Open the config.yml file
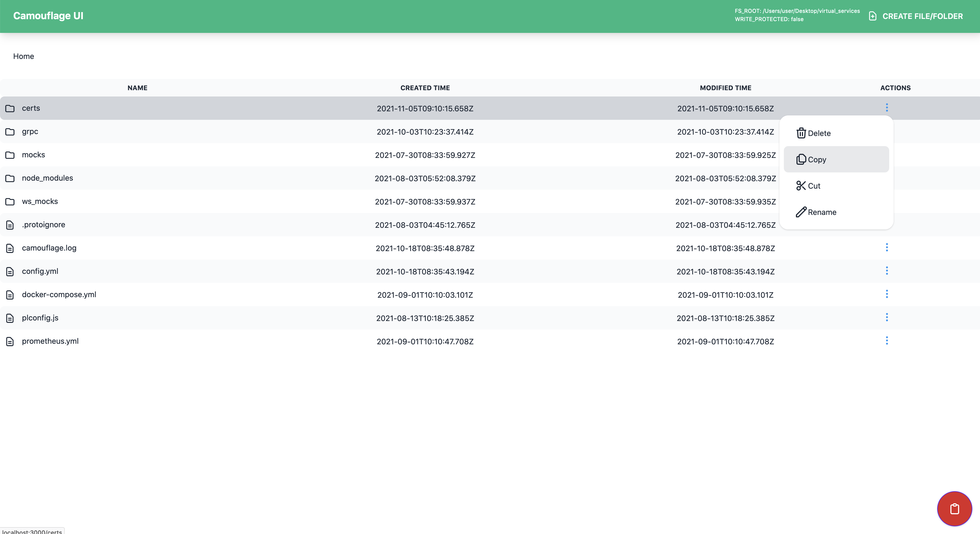980x534 pixels. pyautogui.click(x=40, y=271)
